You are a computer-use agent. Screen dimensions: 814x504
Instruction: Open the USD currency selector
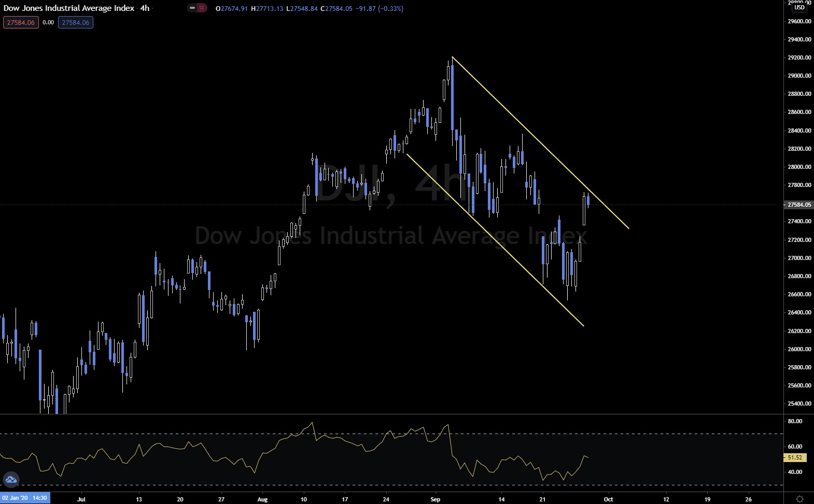pos(799,7)
